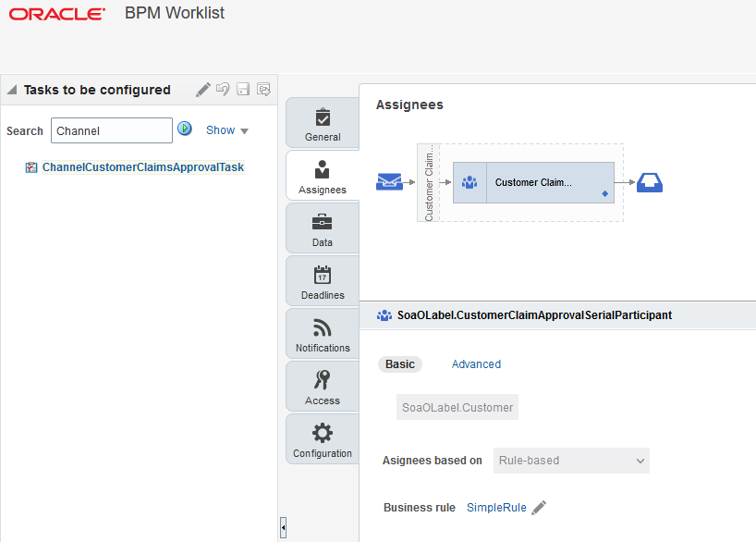Open the Show dropdown menu
Image resolution: width=756 pixels, height=542 pixels.
click(x=227, y=130)
